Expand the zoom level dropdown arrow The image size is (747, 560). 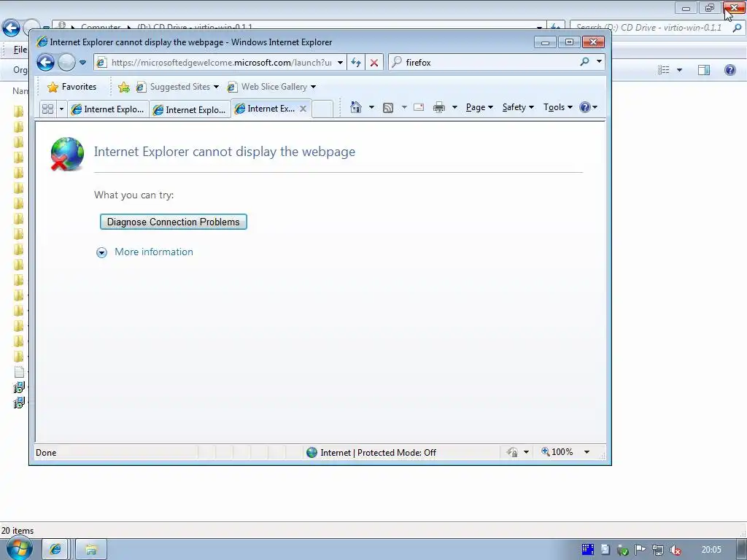point(587,452)
